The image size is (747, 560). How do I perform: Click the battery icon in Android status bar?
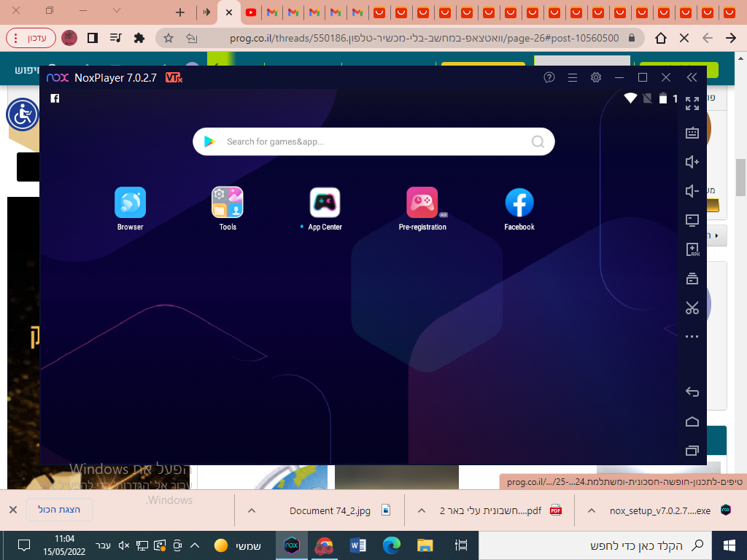[x=662, y=98]
